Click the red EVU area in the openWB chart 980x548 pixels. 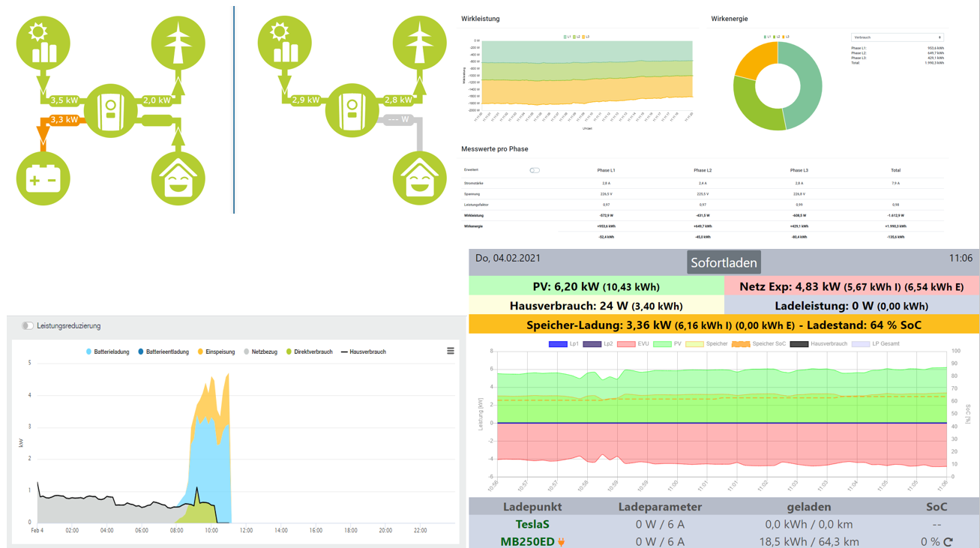coord(724,444)
